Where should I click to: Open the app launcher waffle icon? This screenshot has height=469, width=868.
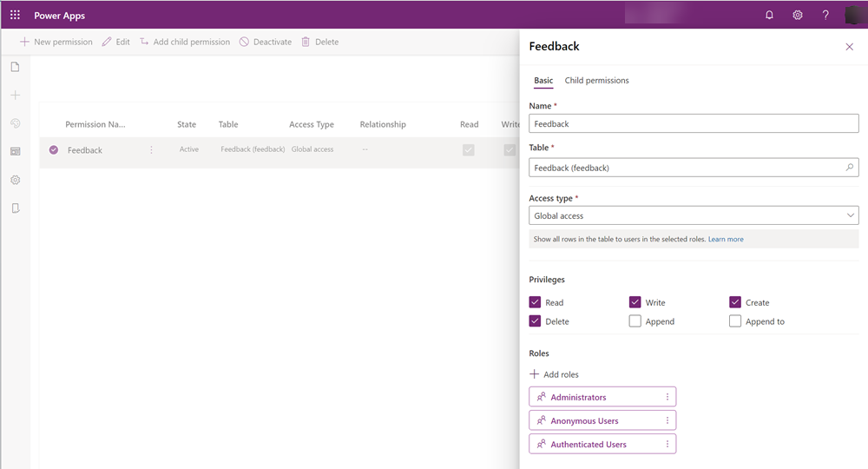(x=15, y=15)
